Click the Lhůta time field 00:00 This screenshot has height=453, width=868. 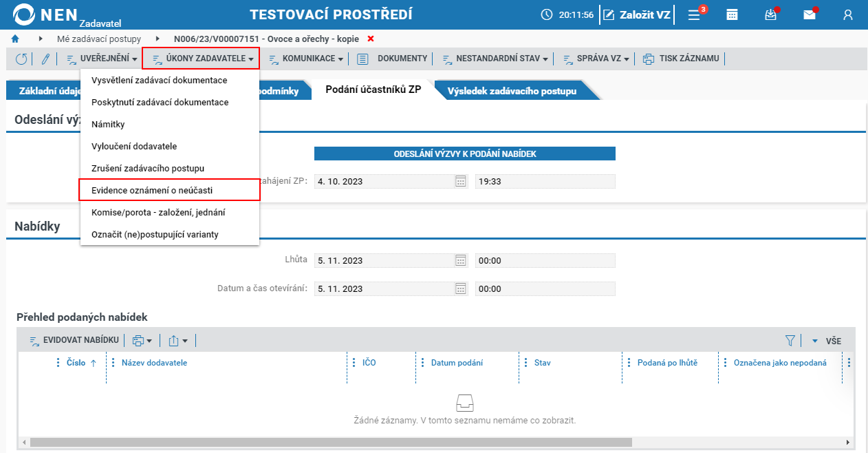click(545, 260)
